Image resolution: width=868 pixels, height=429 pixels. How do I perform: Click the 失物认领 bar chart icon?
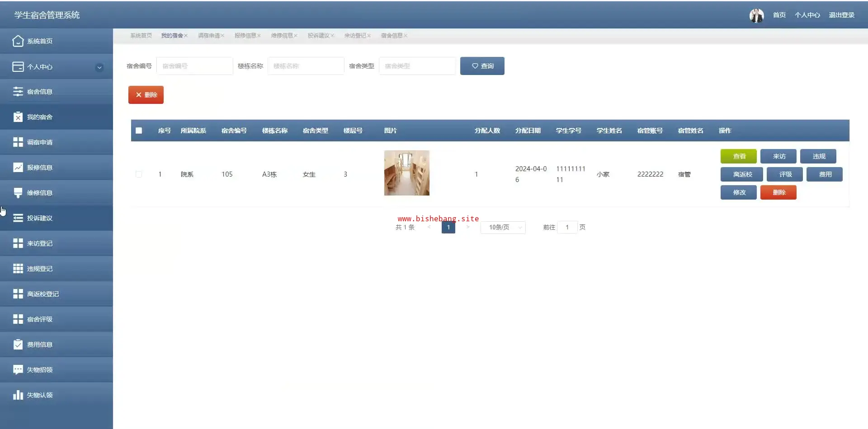click(18, 395)
